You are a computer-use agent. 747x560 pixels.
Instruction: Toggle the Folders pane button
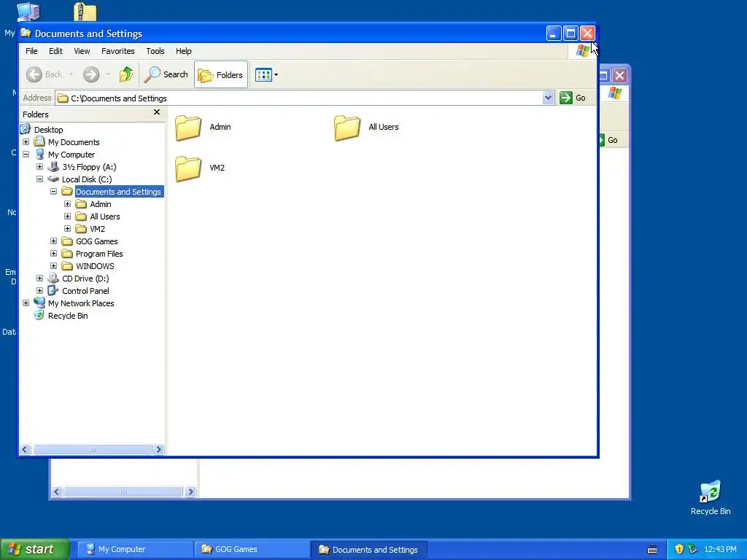220,75
